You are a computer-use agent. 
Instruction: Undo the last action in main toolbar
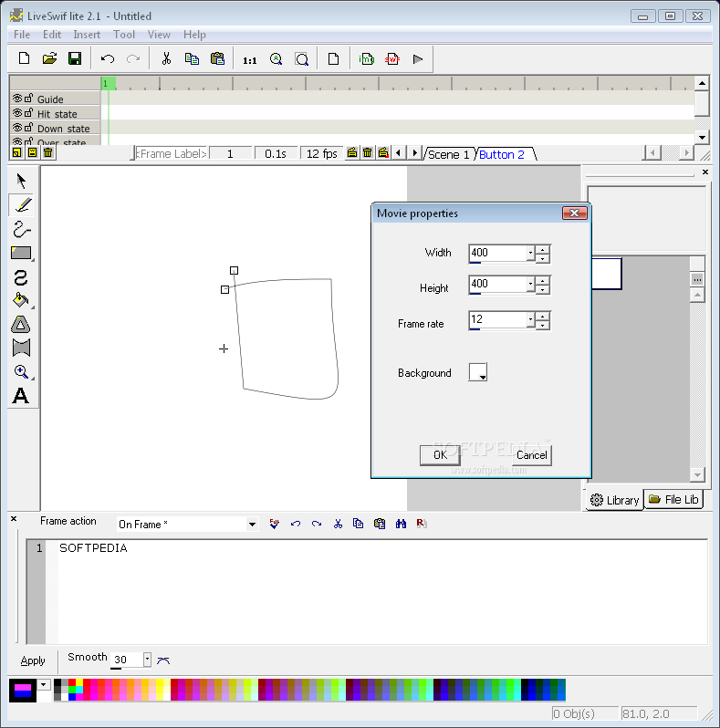click(108, 59)
